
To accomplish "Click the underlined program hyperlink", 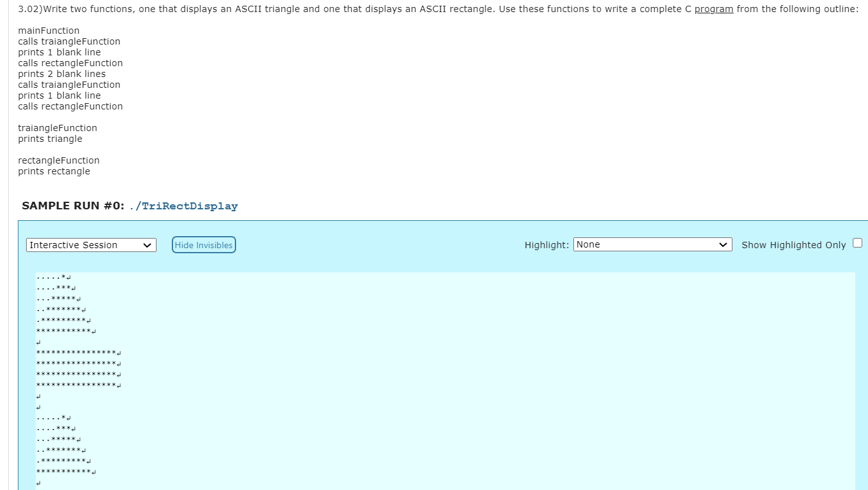I will (x=712, y=8).
